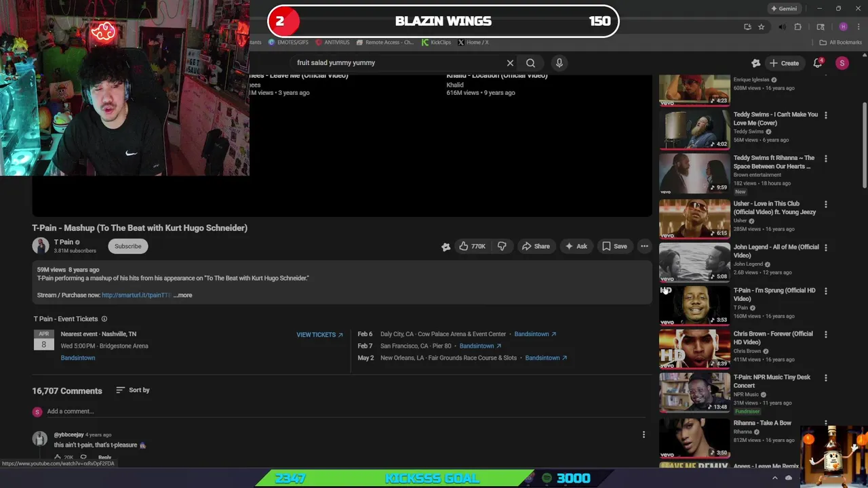Click the page vertical scrollbar
The height and width of the screenshot is (488, 868).
coord(864,146)
